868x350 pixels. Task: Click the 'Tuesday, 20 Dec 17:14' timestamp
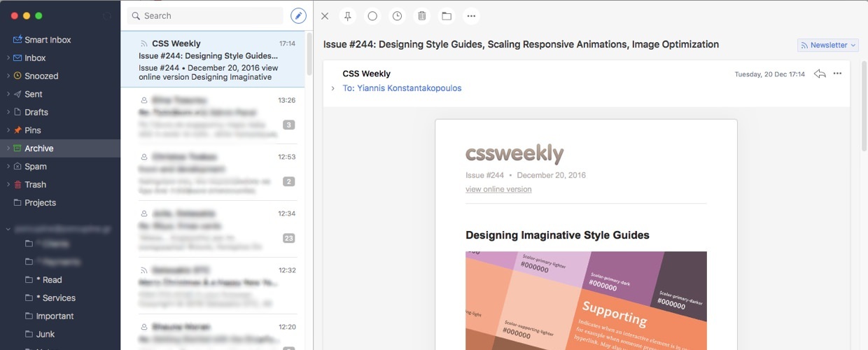(769, 74)
